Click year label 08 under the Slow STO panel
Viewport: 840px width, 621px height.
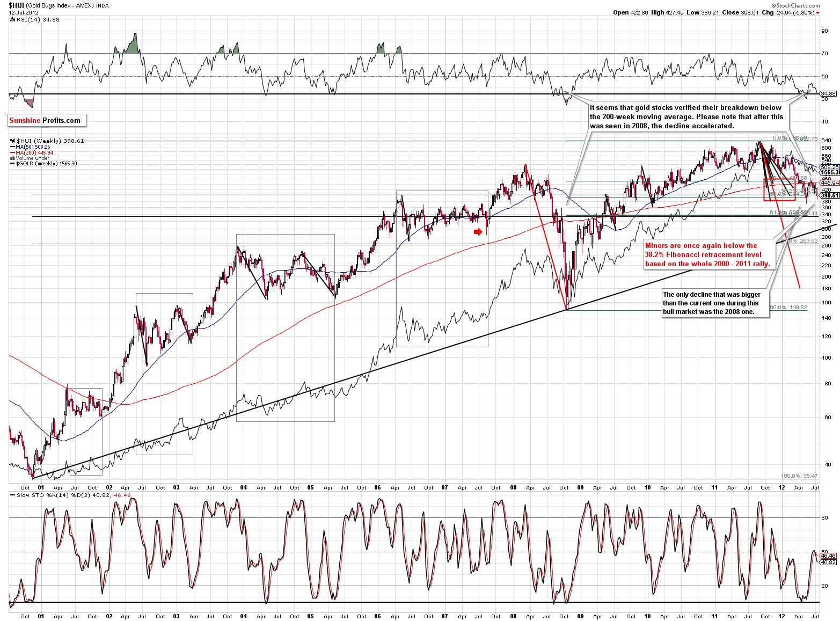514,616
